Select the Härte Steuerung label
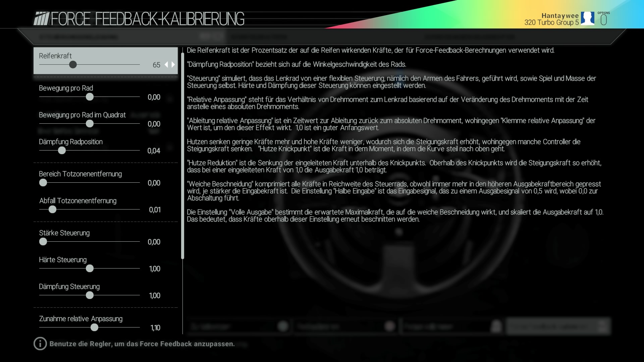This screenshot has width=644, height=362. 63,260
